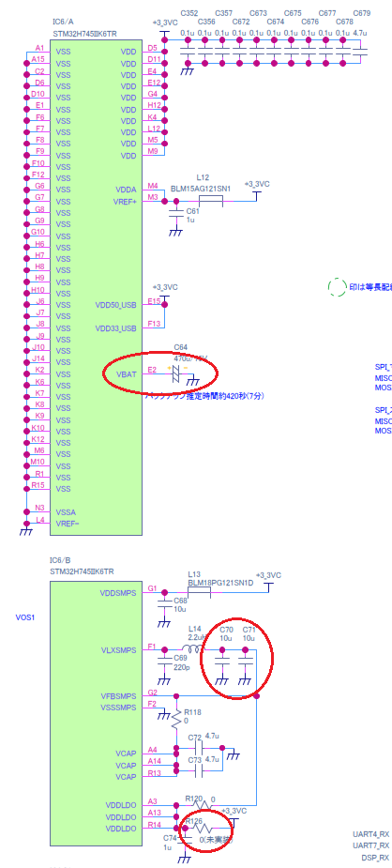The width and height of the screenshot is (392, 868).
Task: Click the C72 capacitor symbol
Action: tap(199, 747)
